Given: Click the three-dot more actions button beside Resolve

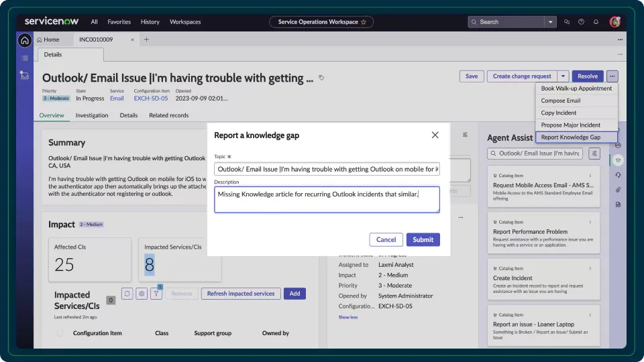Looking at the screenshot, I should pyautogui.click(x=612, y=76).
